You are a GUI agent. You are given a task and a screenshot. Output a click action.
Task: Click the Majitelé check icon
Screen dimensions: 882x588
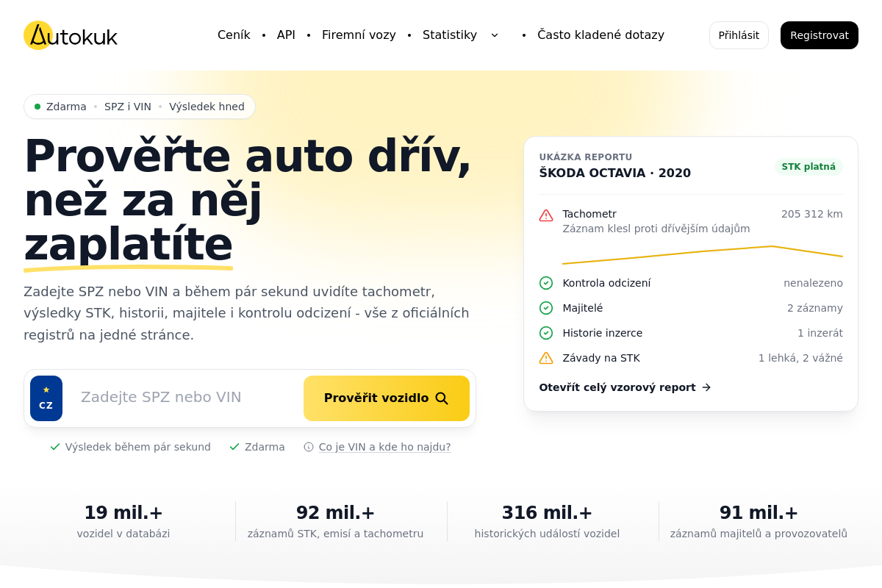coord(546,308)
